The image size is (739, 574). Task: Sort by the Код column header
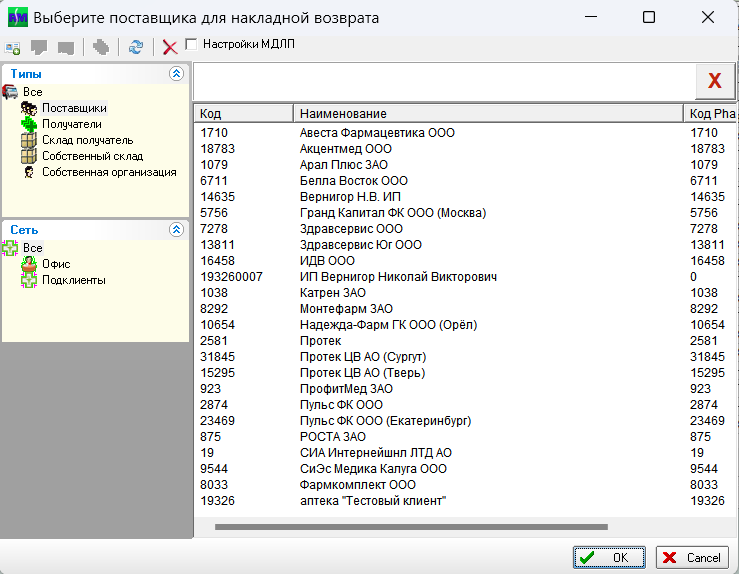coord(243,114)
